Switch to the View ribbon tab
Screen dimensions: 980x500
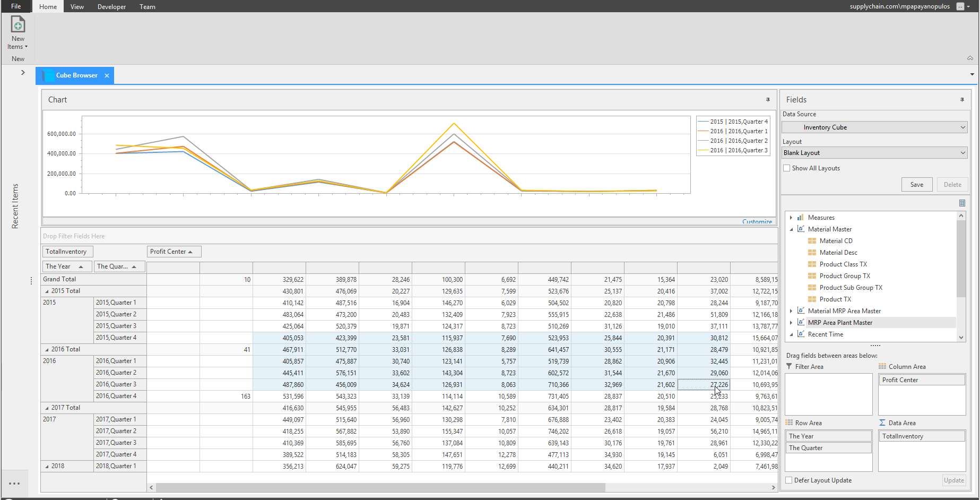(77, 6)
